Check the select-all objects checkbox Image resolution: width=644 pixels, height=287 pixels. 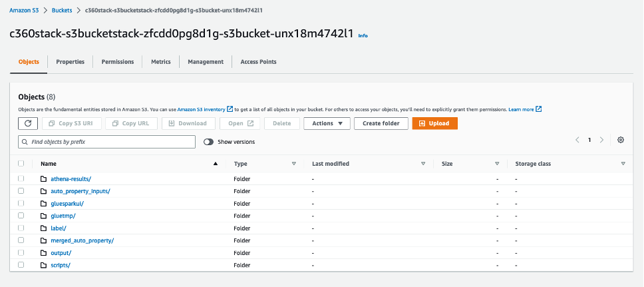21,164
